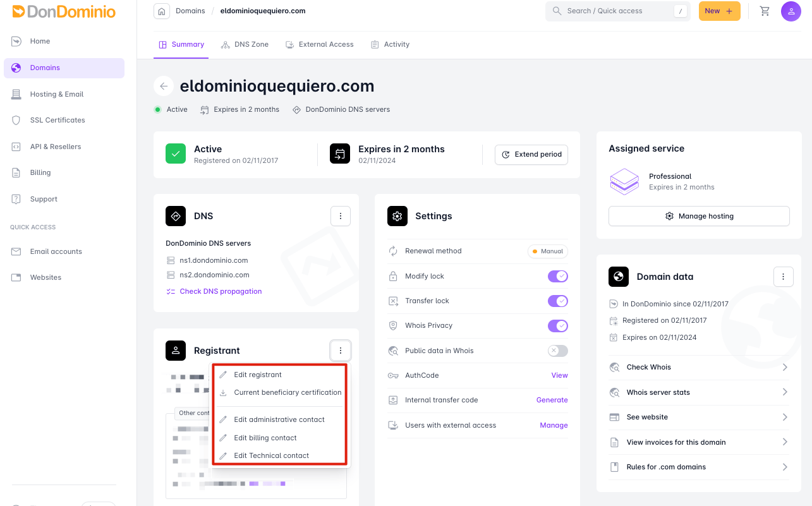The width and height of the screenshot is (812, 506).
Task: Click the Whois Privacy shield icon
Action: 393,325
